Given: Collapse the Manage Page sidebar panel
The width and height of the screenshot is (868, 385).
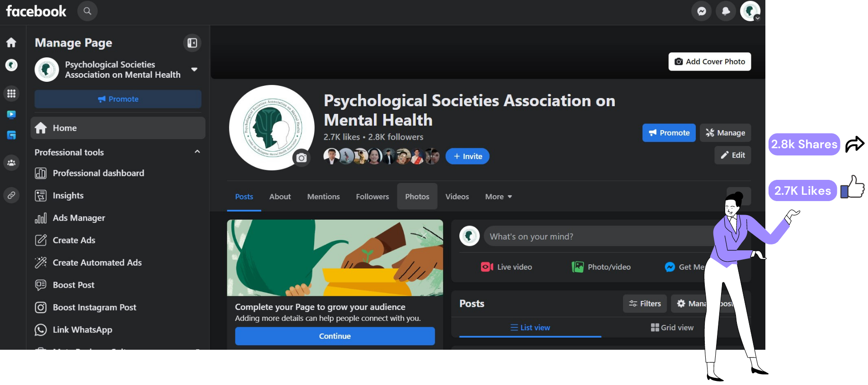Looking at the screenshot, I should (x=192, y=43).
